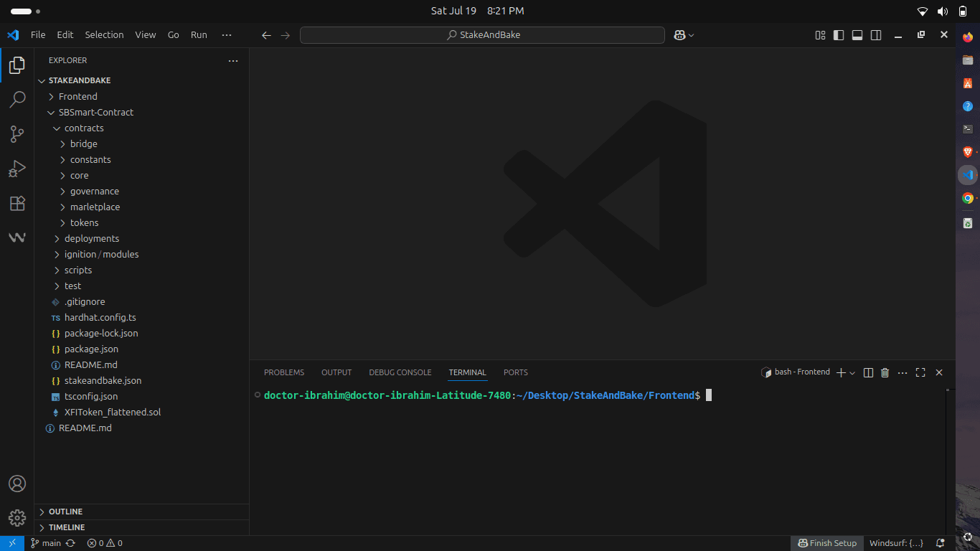
Task: Switch to the PROBLEMS tab
Action: point(283,372)
